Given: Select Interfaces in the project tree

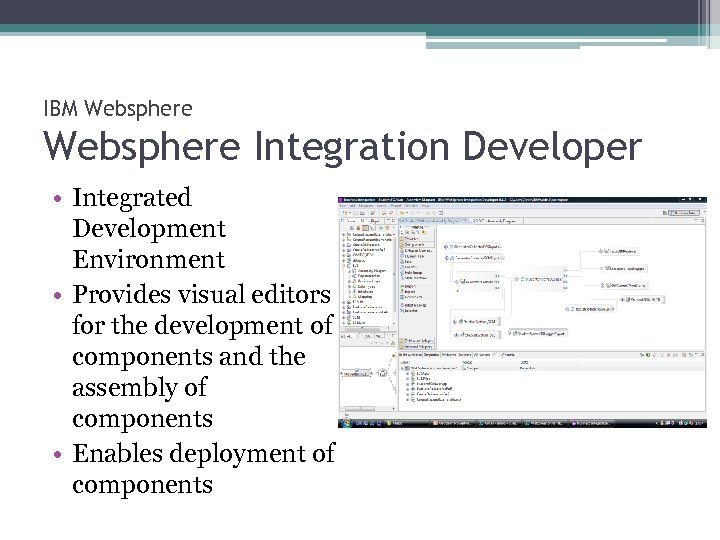Looking at the screenshot, I should pyautogui.click(x=365, y=292).
